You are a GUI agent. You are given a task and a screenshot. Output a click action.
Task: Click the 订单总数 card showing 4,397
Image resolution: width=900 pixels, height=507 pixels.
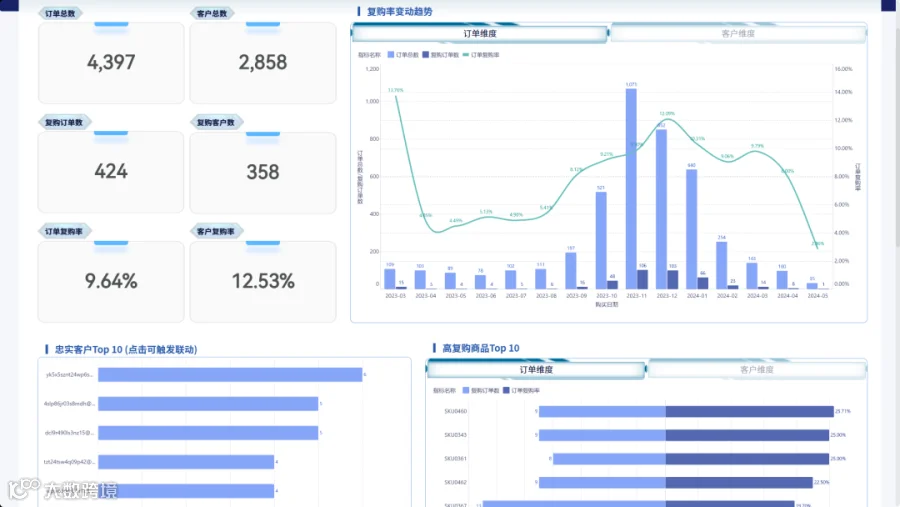pos(111,63)
